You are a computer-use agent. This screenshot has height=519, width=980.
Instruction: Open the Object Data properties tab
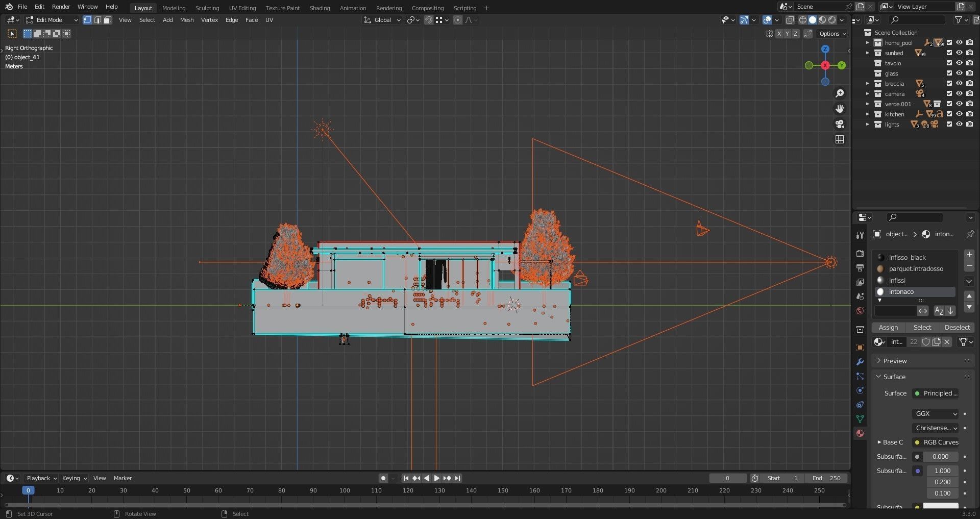point(860,419)
